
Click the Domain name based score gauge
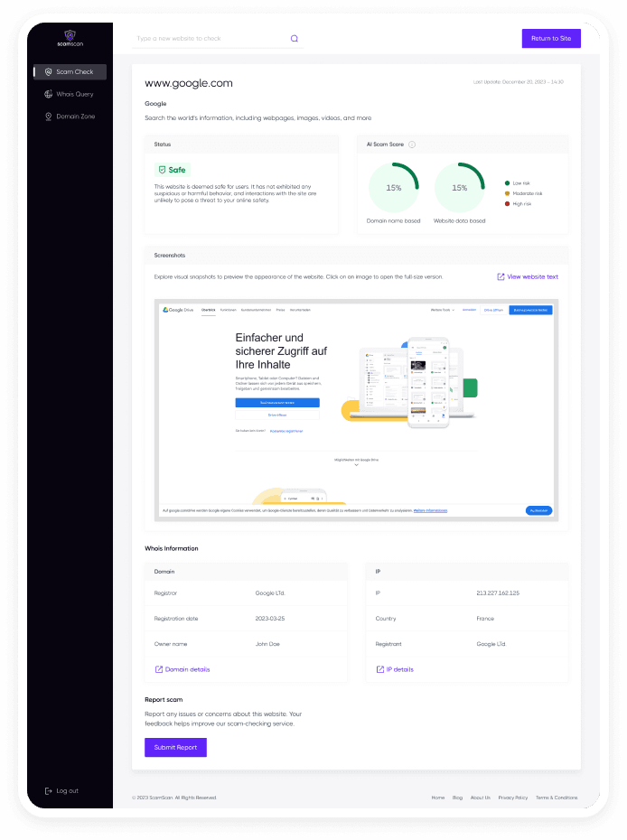(393, 188)
